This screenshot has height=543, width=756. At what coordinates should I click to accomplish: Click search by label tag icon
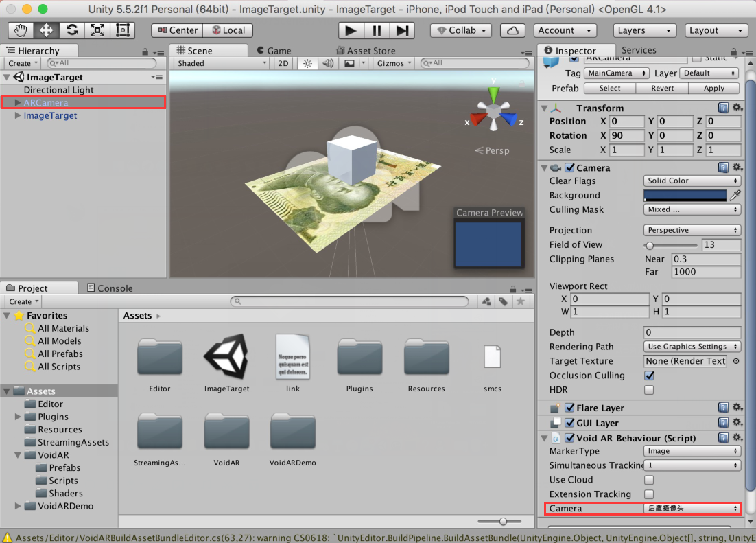(504, 301)
